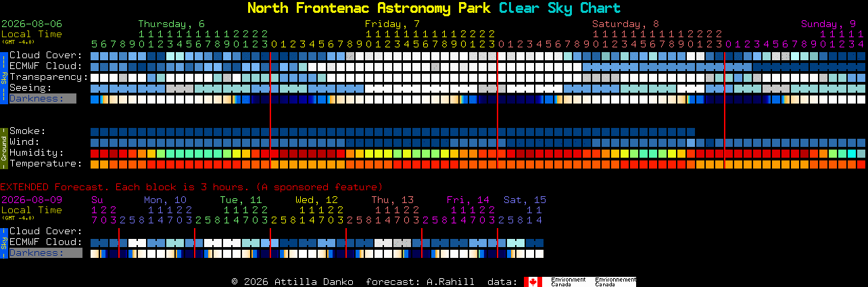Click the vertical 'Sky' side label beside Transparency

4,77
